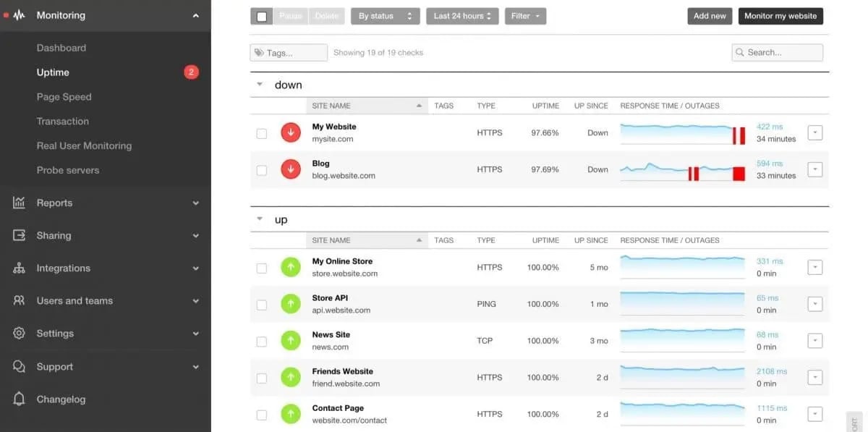Click the Monitor my website button
The height and width of the screenshot is (432, 868).
coord(780,15)
